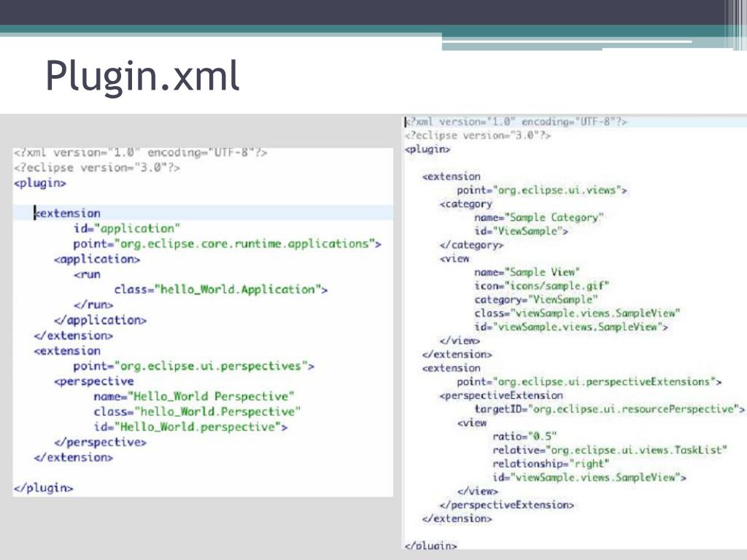The height and width of the screenshot is (560, 747).
Task: Click the </run> closing tag
Action: (x=93, y=305)
